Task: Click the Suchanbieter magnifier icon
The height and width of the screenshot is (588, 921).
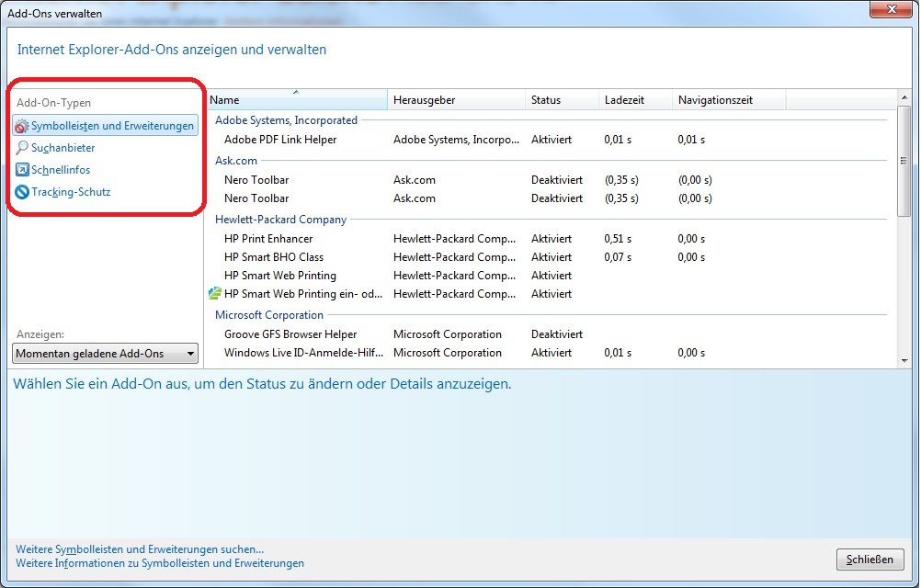Action: coord(22,148)
